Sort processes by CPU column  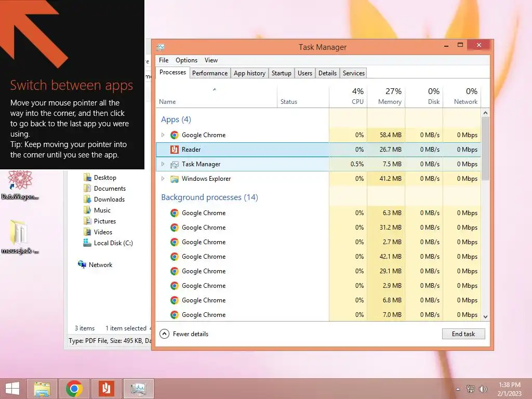coord(348,97)
